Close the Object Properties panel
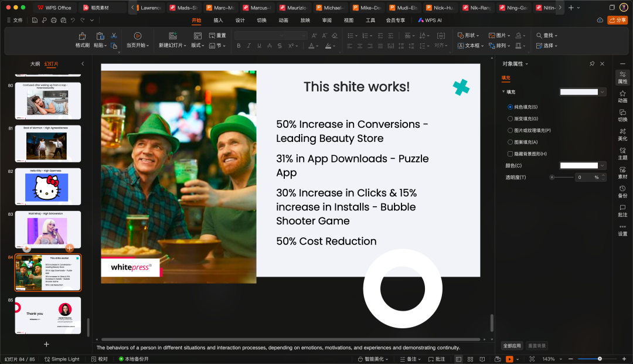Screen dimensions: 633x364 coord(603,64)
